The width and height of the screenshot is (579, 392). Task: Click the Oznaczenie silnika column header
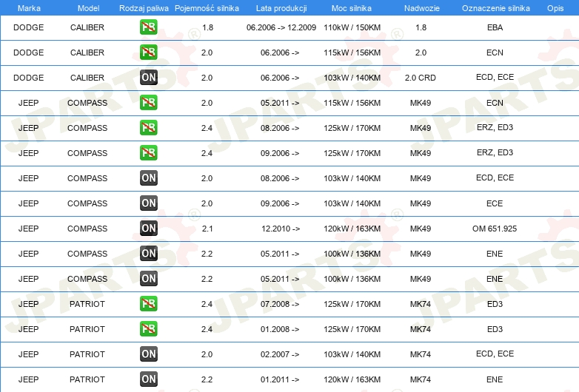tap(495, 7)
